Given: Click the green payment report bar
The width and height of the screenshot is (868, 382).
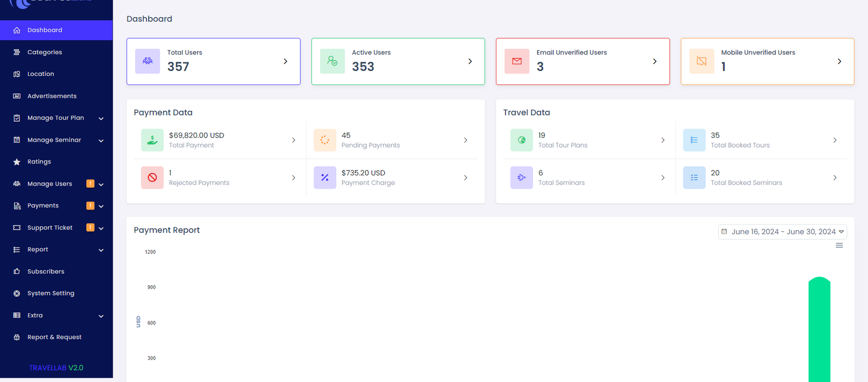Looking at the screenshot, I should pos(819,329).
